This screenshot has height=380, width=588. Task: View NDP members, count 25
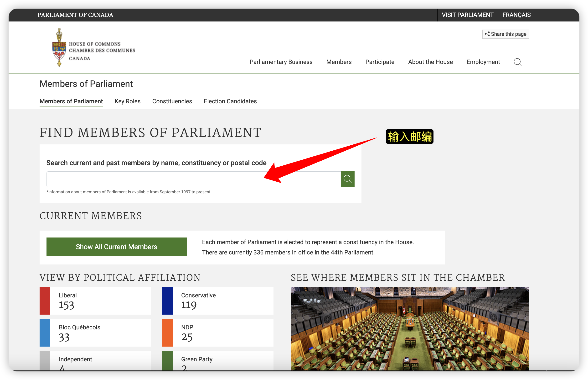218,333
